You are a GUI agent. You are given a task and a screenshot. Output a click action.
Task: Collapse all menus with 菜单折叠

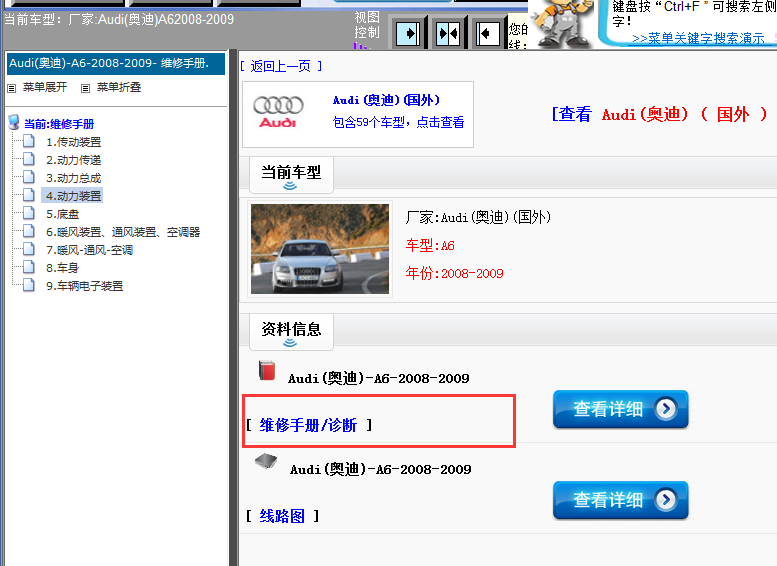[119, 87]
